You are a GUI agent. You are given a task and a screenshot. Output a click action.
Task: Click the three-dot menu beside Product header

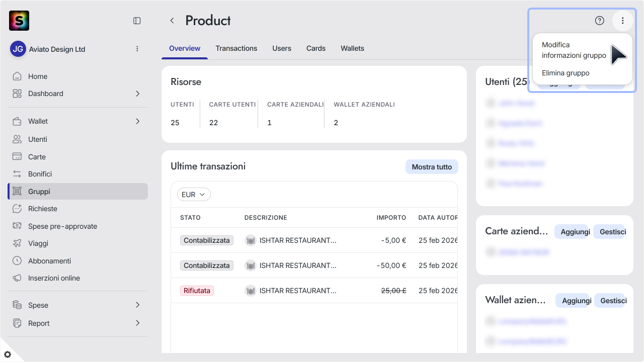(622, 21)
